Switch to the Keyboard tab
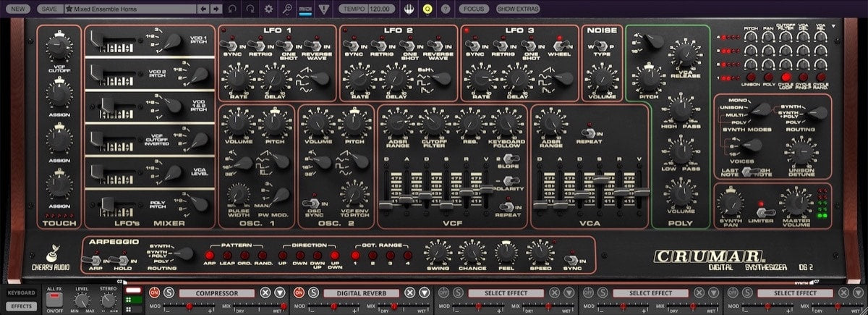Screen dimensions: 868x315 (20, 293)
